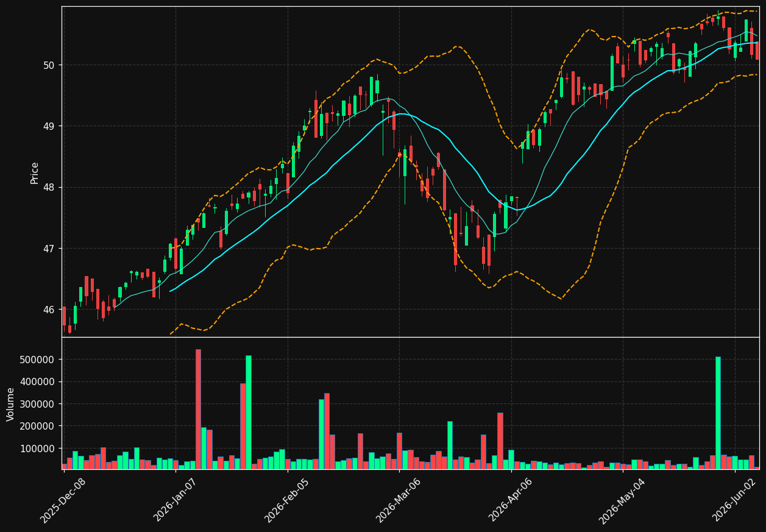Click the 49 price tick label
The width and height of the screenshot is (766, 532).
[49, 126]
